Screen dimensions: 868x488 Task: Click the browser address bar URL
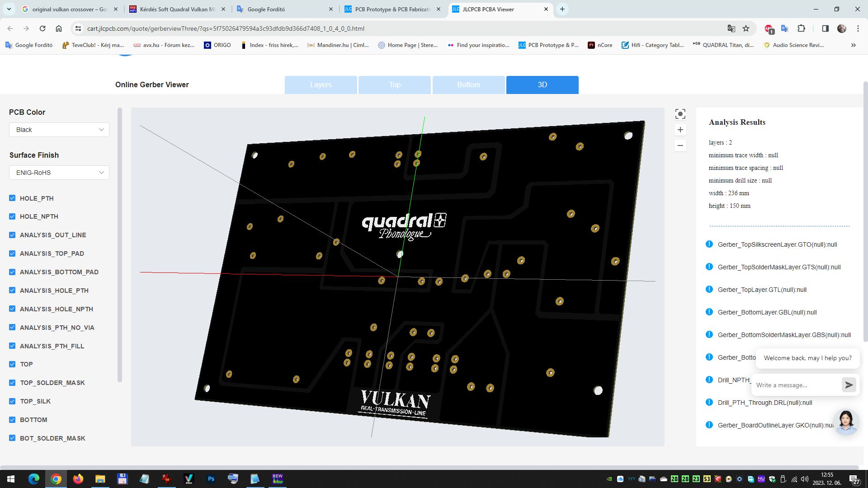coord(226,28)
